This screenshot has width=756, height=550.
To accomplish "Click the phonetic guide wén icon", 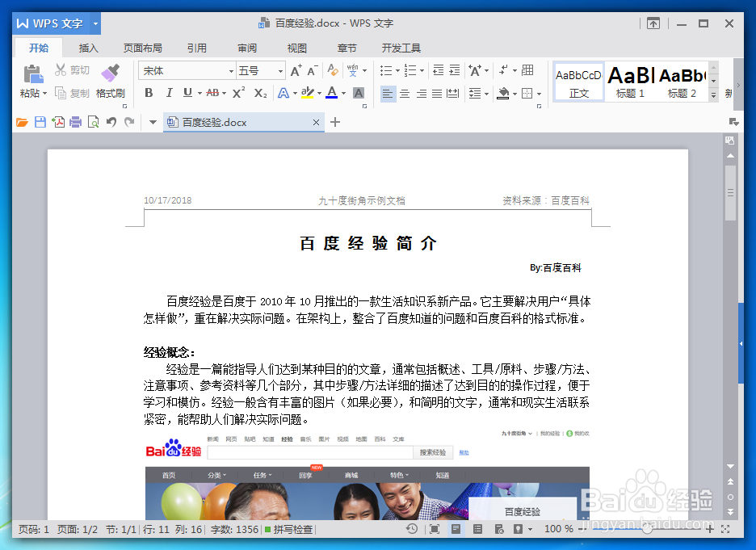I will (353, 70).
